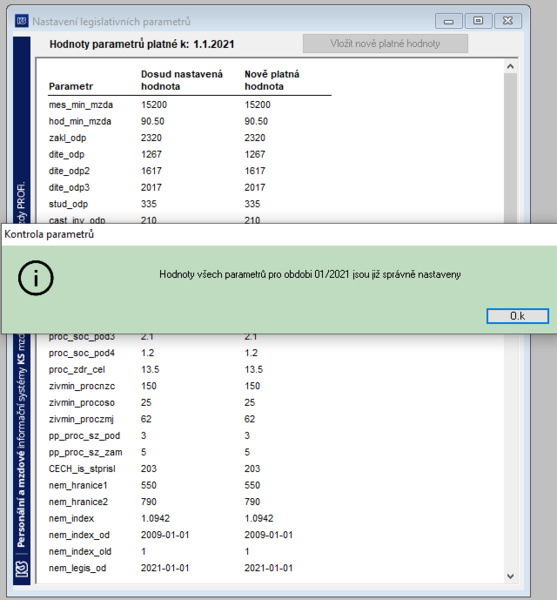The width and height of the screenshot is (557, 600).
Task: Click the KS logo at sidebar bottom
Action: 21,569
